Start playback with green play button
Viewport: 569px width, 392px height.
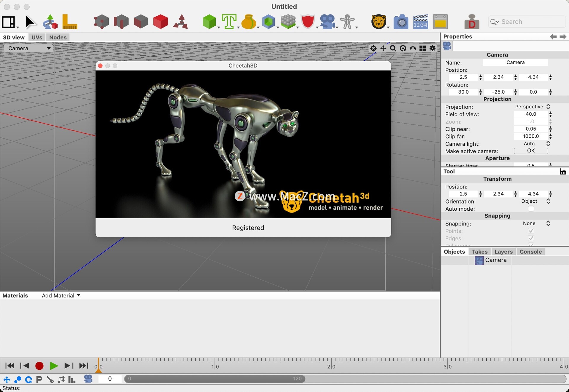tap(54, 366)
